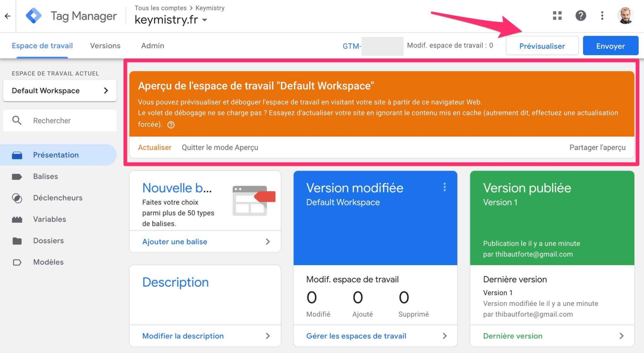
Task: Click the Description card heading
Action: (x=175, y=282)
